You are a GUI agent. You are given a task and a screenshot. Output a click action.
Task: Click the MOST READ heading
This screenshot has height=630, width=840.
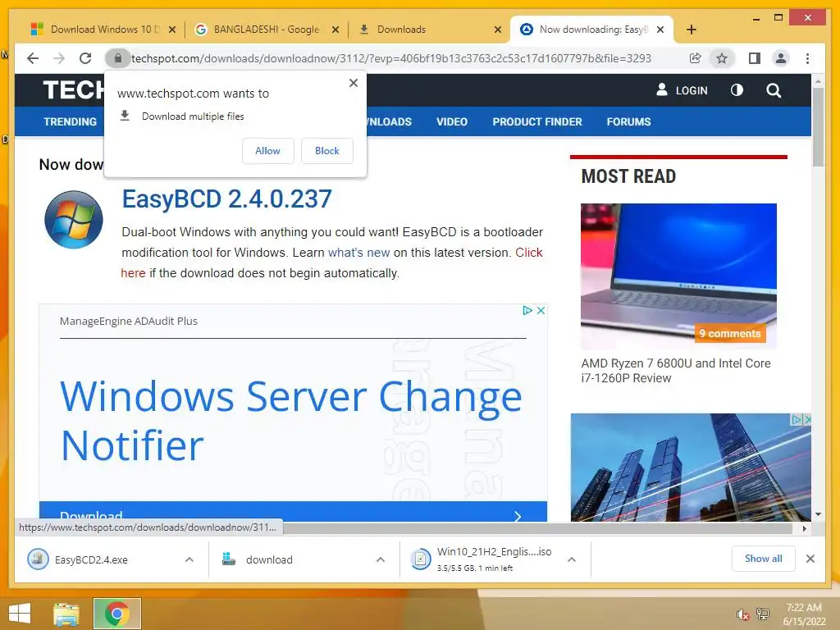[628, 176]
